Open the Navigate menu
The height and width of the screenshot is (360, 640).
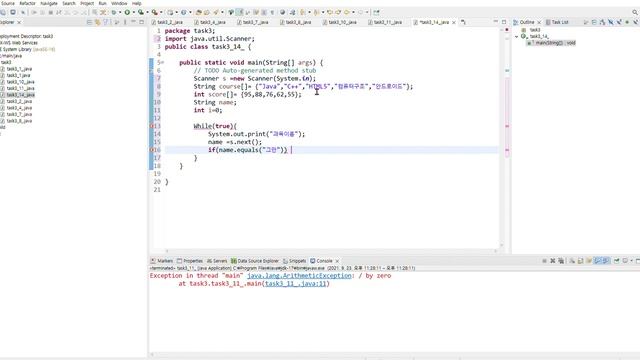(49, 3)
